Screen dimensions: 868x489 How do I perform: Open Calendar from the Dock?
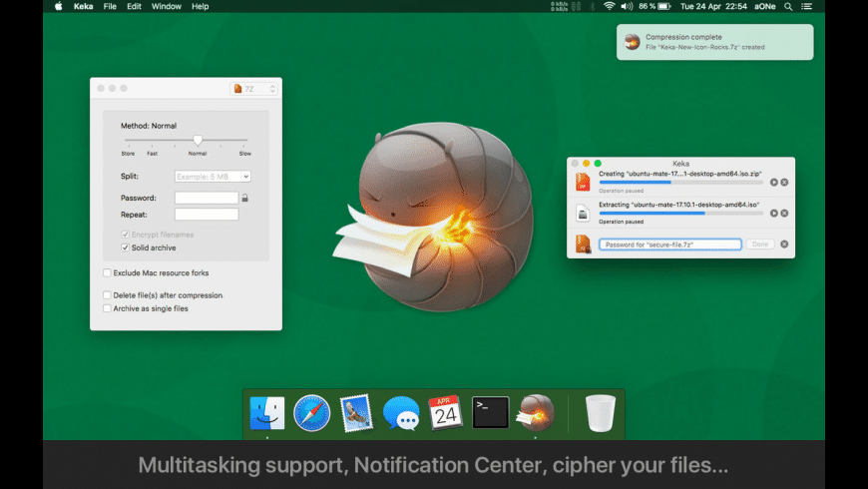click(x=445, y=413)
